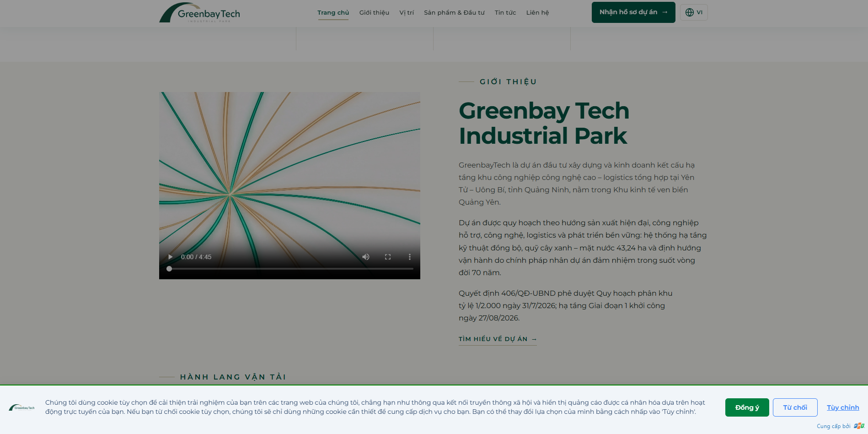Click the GIỚI THIỆU section label

coord(508,81)
